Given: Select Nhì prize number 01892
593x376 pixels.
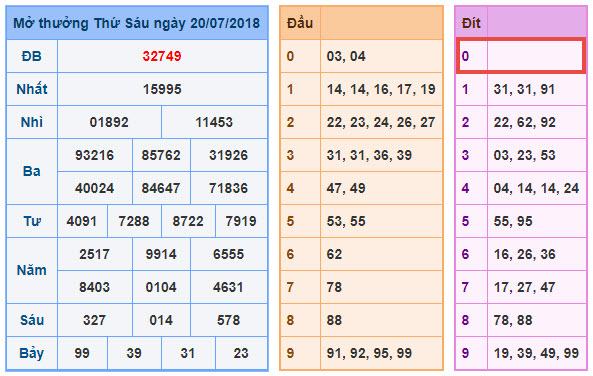Looking at the screenshot, I should point(109,122).
